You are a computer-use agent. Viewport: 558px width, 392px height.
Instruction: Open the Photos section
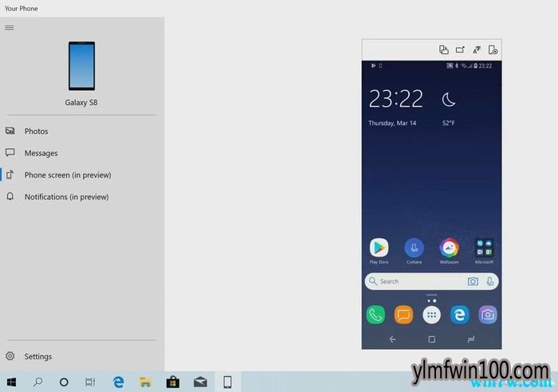(x=81, y=131)
